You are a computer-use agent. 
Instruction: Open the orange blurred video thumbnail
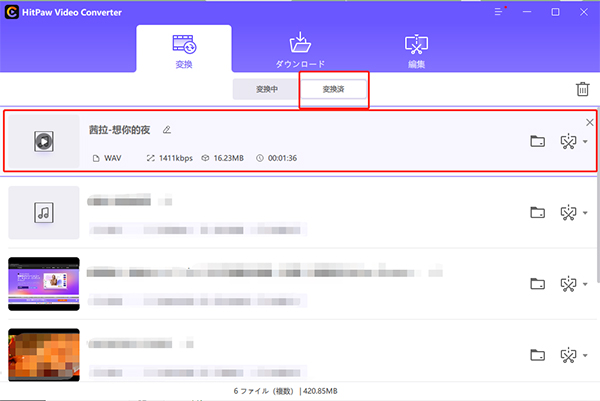pyautogui.click(x=44, y=355)
